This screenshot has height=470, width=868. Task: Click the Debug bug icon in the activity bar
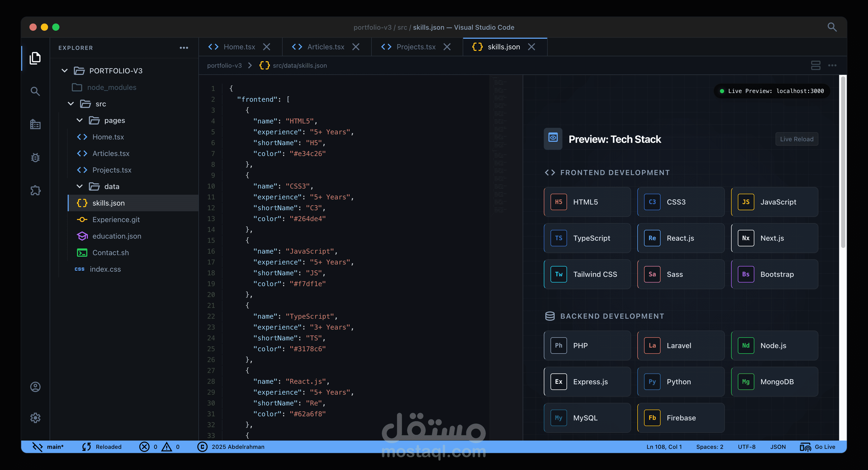35,157
